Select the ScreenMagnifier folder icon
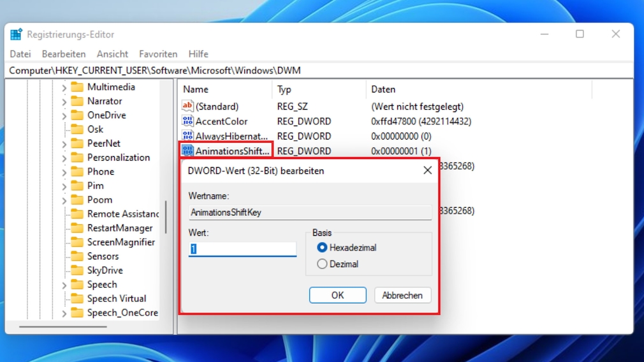 (x=77, y=242)
